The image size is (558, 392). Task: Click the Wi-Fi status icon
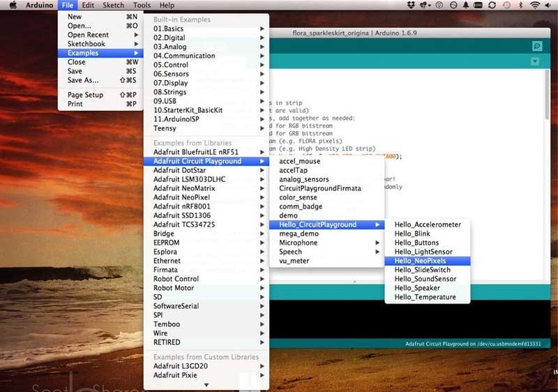pyautogui.click(x=535, y=6)
